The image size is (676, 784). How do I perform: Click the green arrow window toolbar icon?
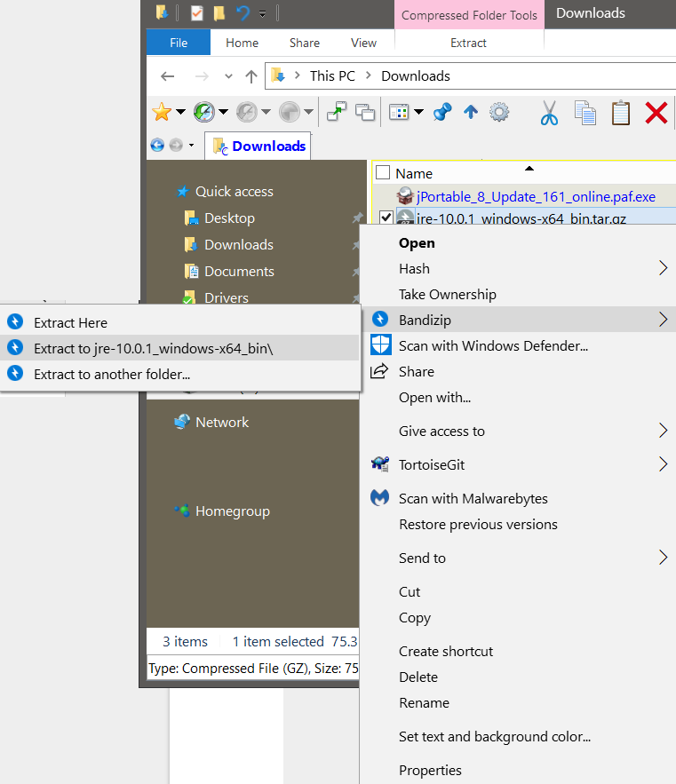click(337, 112)
